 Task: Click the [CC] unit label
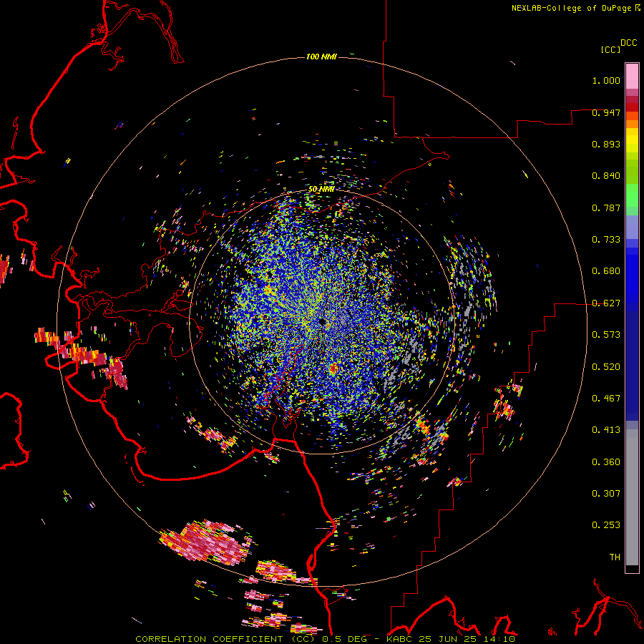(x=611, y=49)
